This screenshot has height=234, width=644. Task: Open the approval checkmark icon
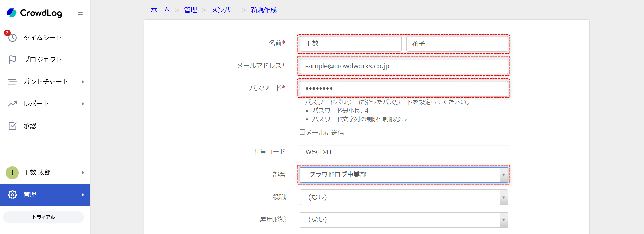click(x=12, y=126)
